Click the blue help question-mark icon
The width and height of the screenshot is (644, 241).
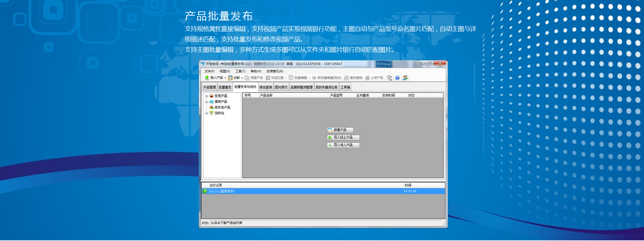[x=397, y=78]
